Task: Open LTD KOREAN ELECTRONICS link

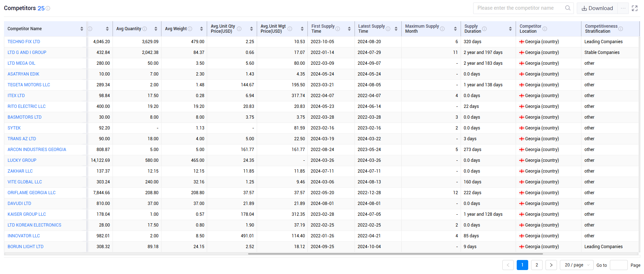Action: click(x=35, y=225)
